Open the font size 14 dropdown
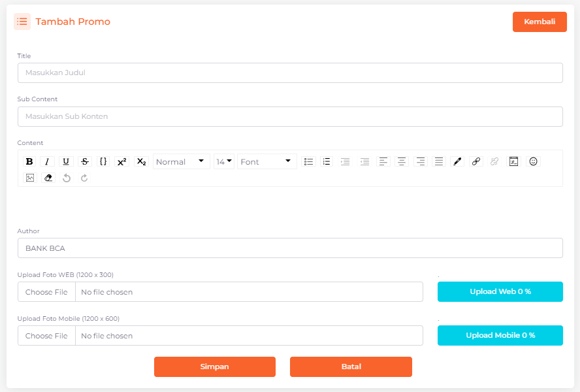This screenshot has height=392, width=580. [224, 161]
